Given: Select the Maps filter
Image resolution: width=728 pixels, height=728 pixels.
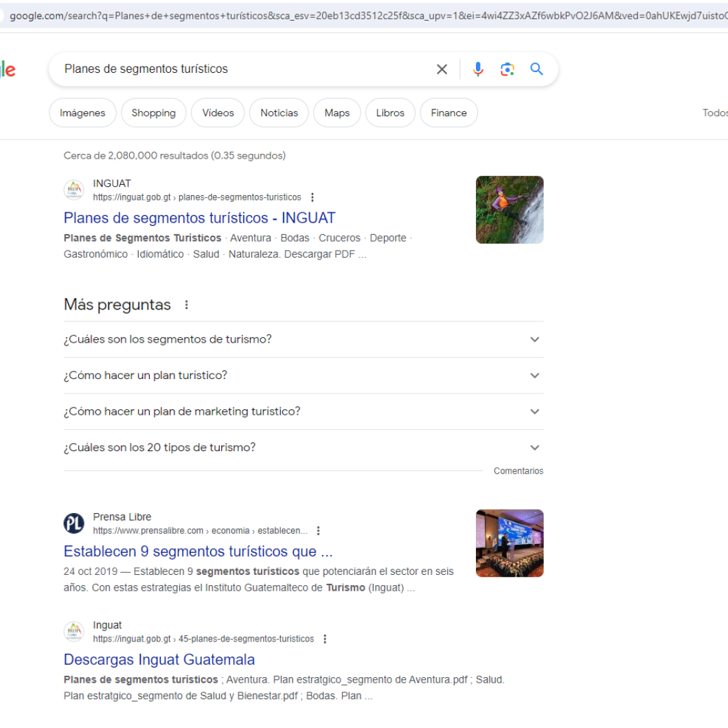Looking at the screenshot, I should pyautogui.click(x=337, y=113).
